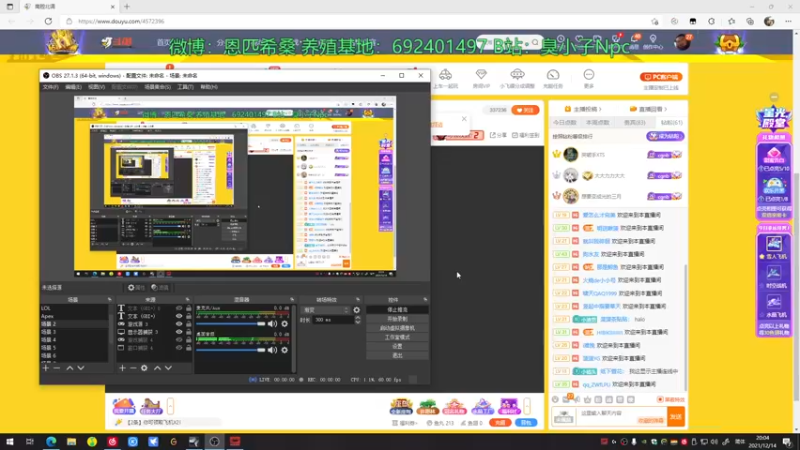Switch to the fans (61) ranking tab

(671, 122)
